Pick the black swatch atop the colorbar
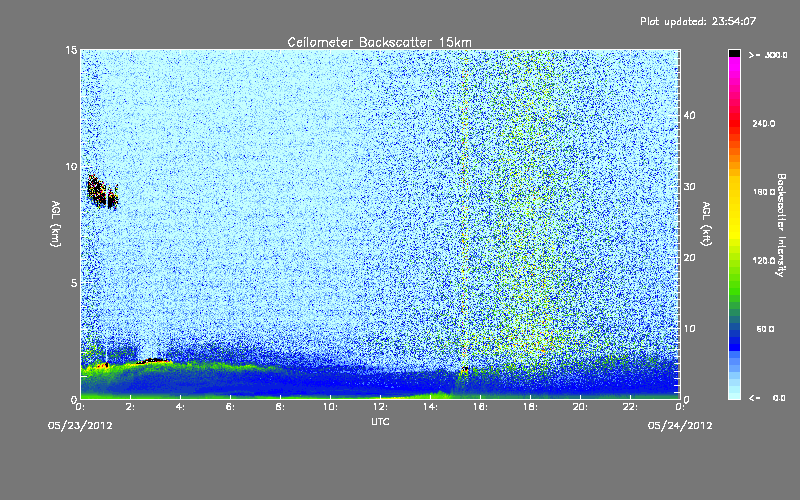This screenshot has width=800, height=500. pos(734,53)
